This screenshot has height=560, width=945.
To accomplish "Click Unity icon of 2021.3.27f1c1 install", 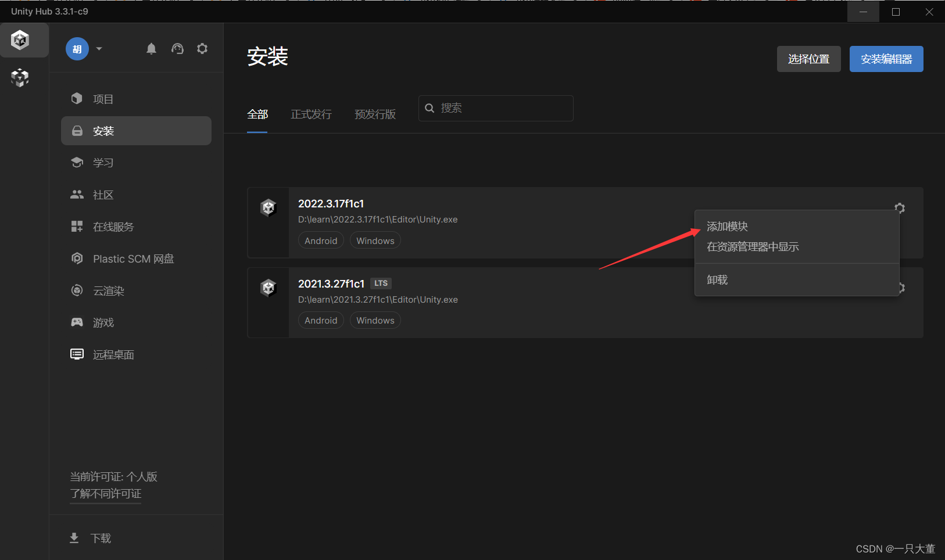I will [269, 288].
